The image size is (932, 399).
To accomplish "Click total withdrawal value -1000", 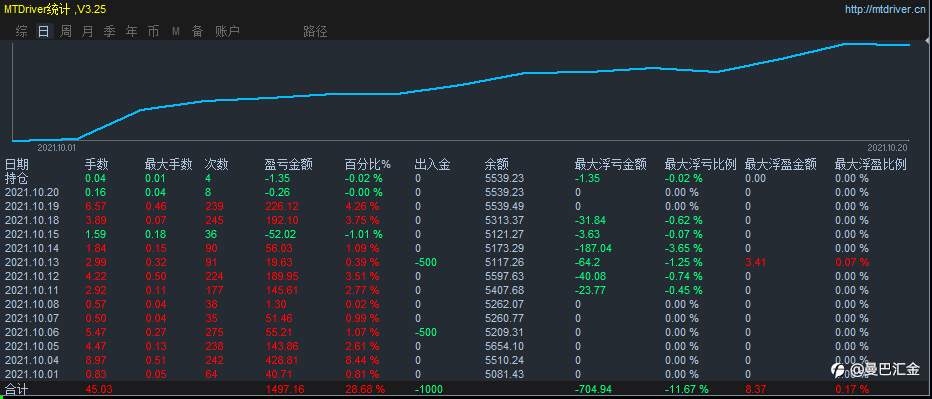I will pos(428,389).
